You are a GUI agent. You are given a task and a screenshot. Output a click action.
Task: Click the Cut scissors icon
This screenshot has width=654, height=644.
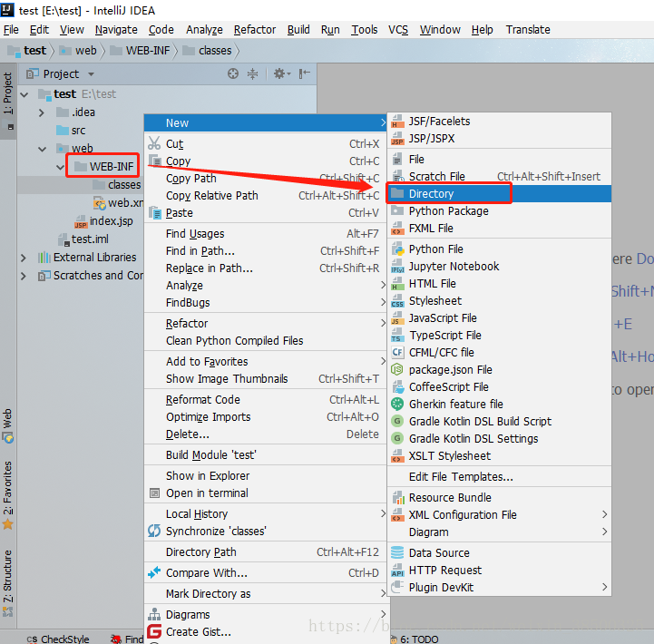coord(154,143)
